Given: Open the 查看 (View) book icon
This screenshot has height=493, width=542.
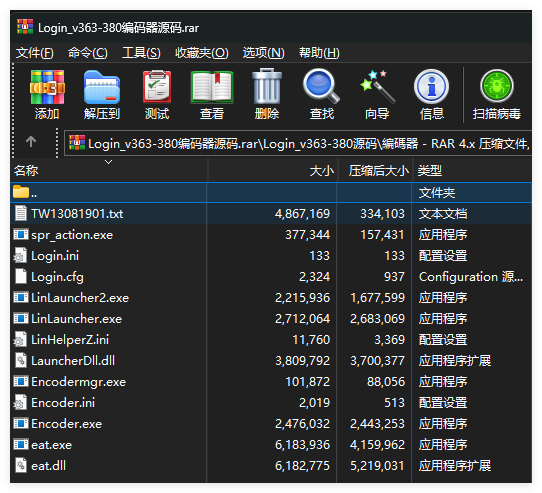Looking at the screenshot, I should [212, 87].
